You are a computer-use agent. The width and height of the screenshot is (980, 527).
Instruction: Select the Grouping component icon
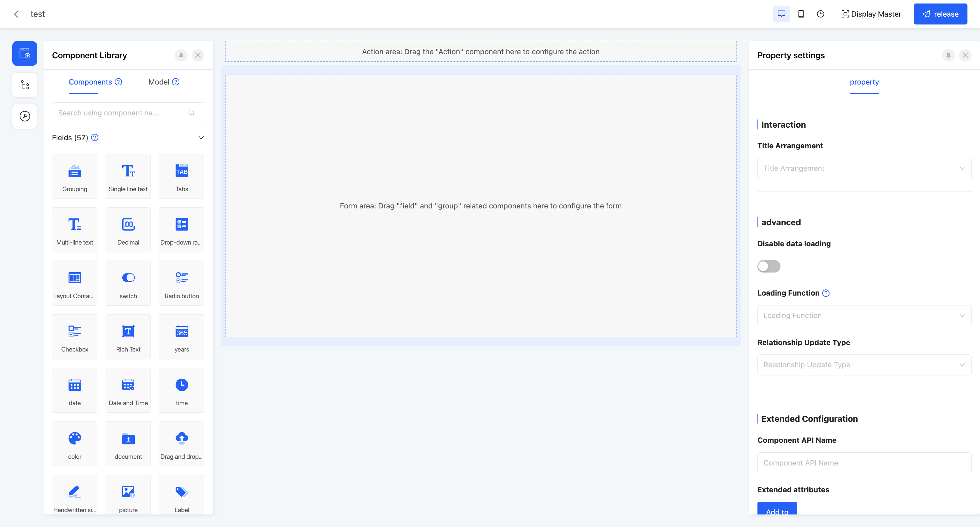point(75,171)
